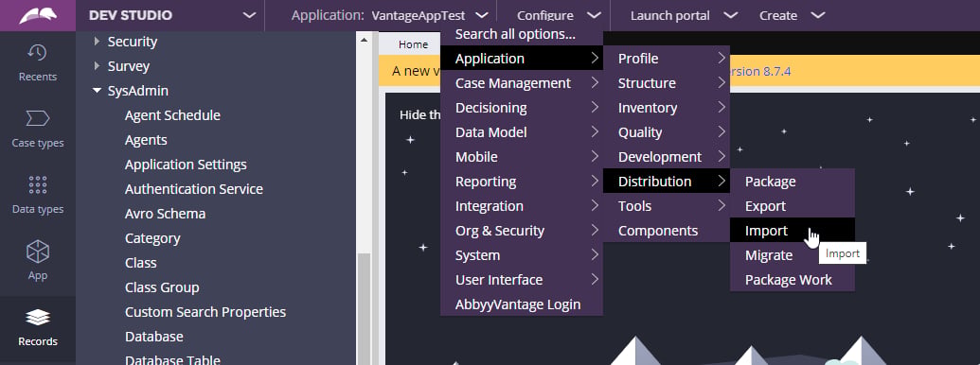
Task: Open System submenu
Action: 522,255
